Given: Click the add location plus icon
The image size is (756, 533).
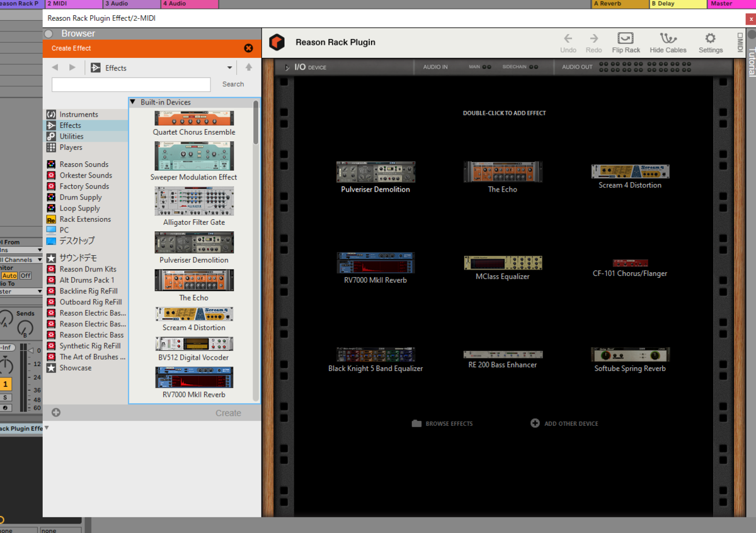Looking at the screenshot, I should [56, 413].
